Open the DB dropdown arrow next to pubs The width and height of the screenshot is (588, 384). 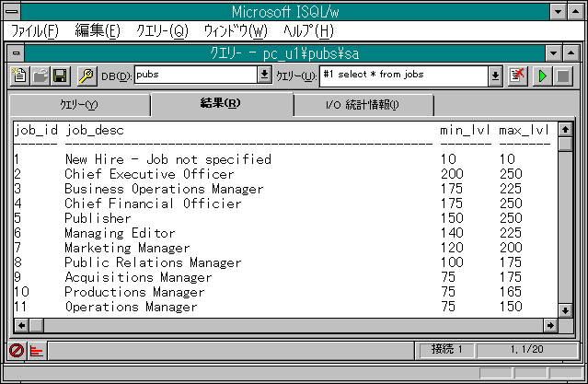pyautogui.click(x=264, y=76)
